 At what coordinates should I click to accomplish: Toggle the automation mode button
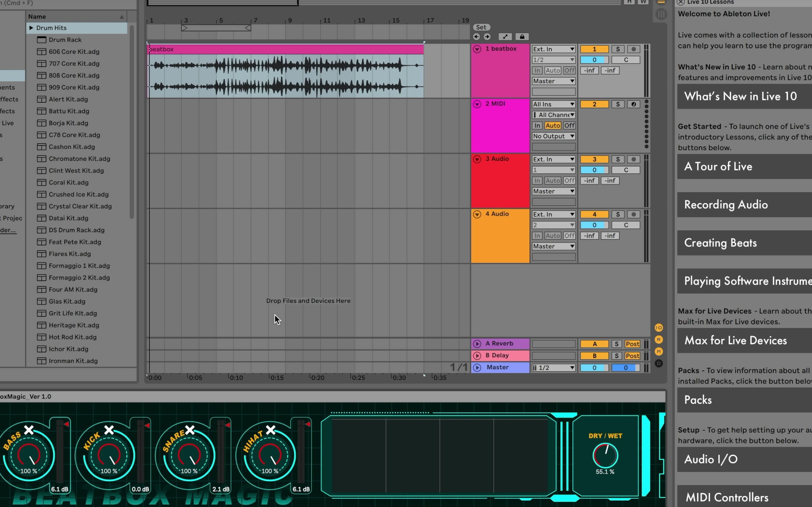(505, 37)
